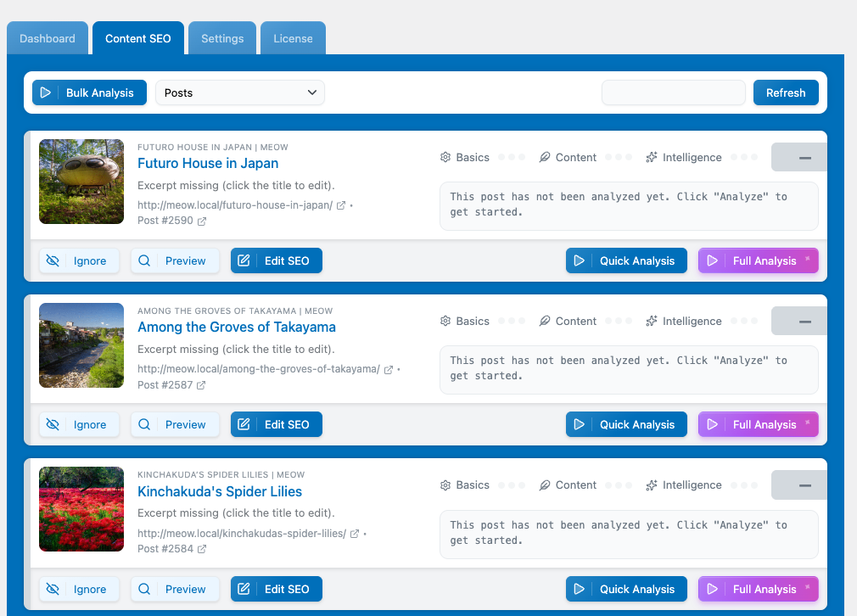Run Bulk Analysis on all posts
The width and height of the screenshot is (857, 616).
click(x=89, y=92)
